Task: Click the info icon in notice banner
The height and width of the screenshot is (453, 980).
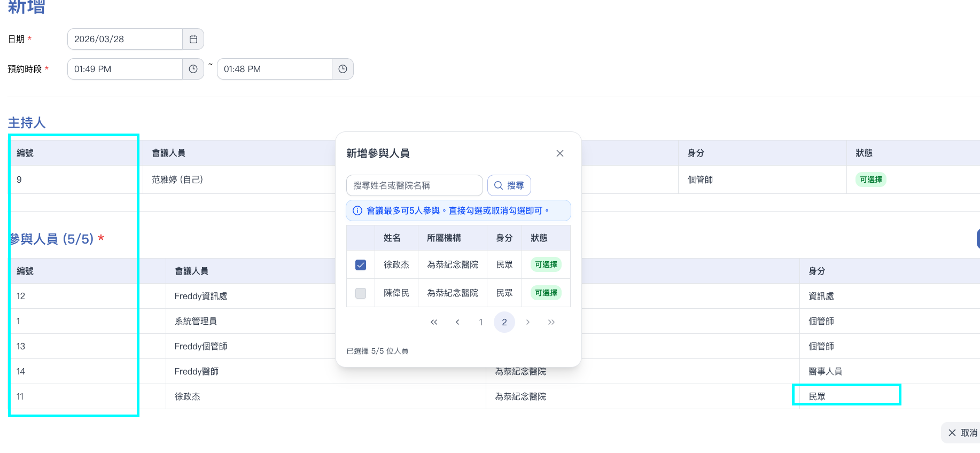Action: click(x=357, y=210)
